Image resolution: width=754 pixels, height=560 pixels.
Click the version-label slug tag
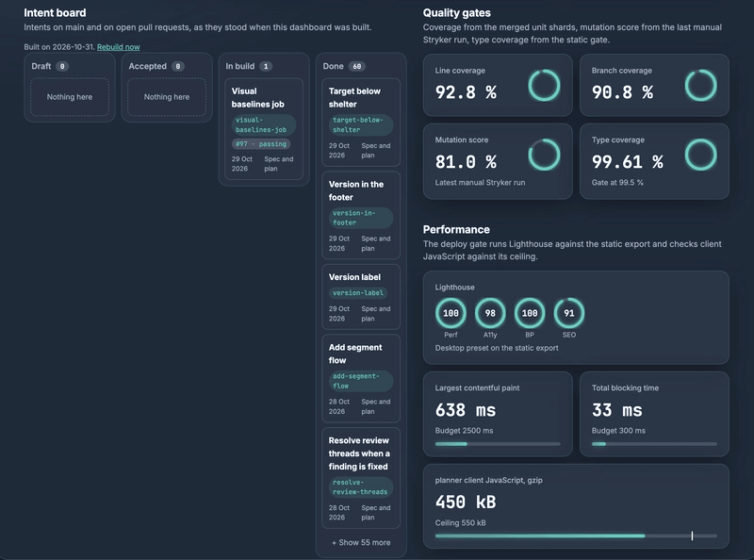tap(358, 293)
